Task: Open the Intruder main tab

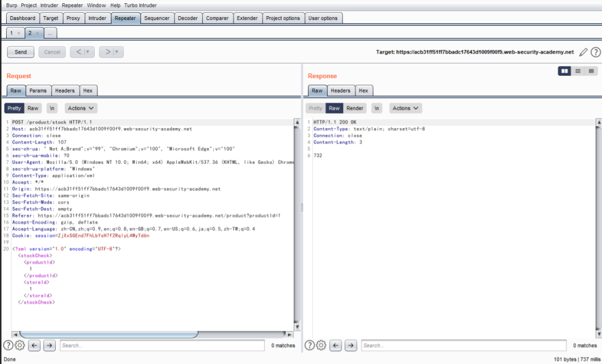Action: click(97, 18)
